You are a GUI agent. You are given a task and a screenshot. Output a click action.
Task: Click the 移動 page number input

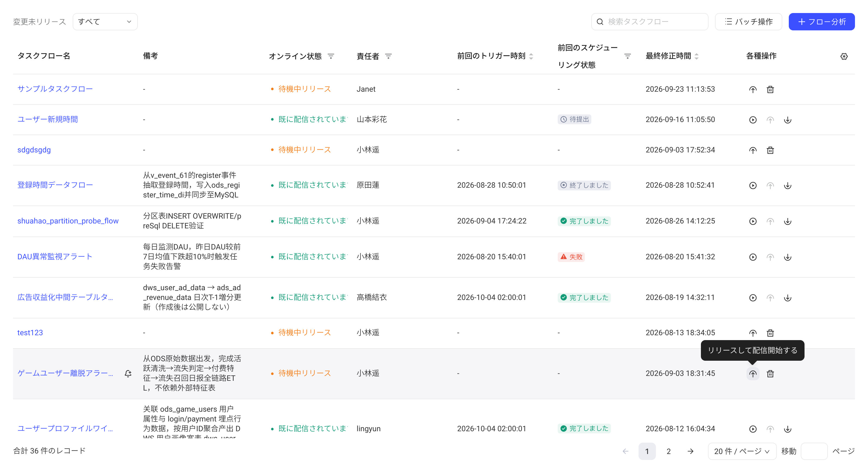814,451
